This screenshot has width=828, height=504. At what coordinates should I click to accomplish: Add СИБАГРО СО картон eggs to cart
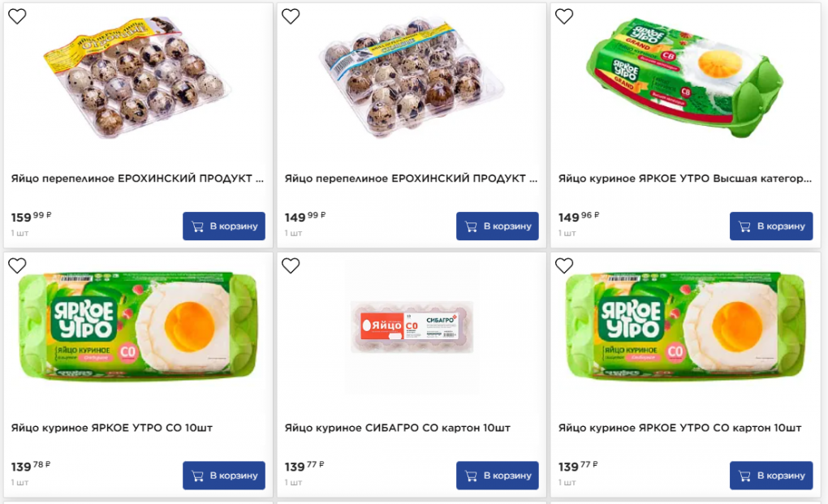click(498, 476)
